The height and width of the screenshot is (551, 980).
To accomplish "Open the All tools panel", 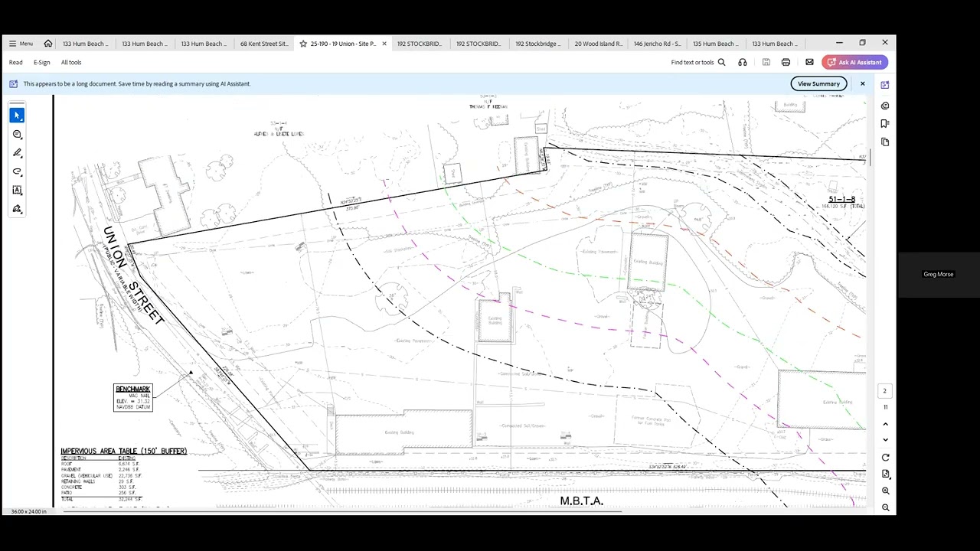I will (x=71, y=63).
